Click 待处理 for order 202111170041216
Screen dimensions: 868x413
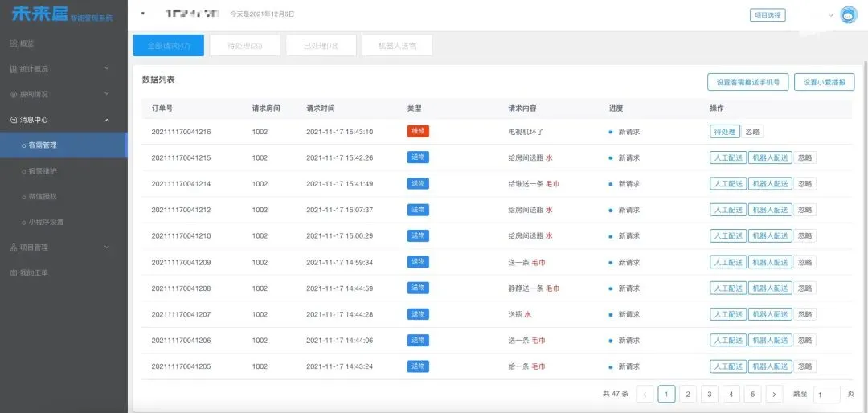pyautogui.click(x=725, y=132)
